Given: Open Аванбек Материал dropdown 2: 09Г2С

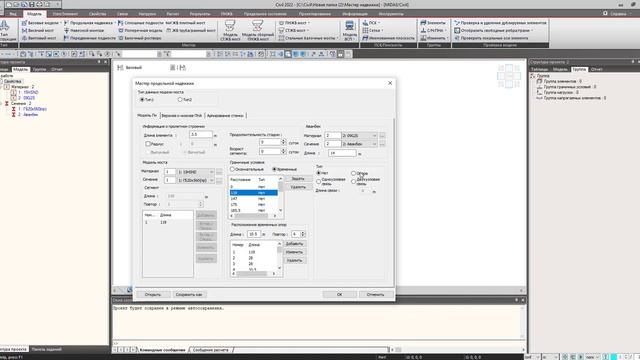Looking at the screenshot, I should [359, 136].
